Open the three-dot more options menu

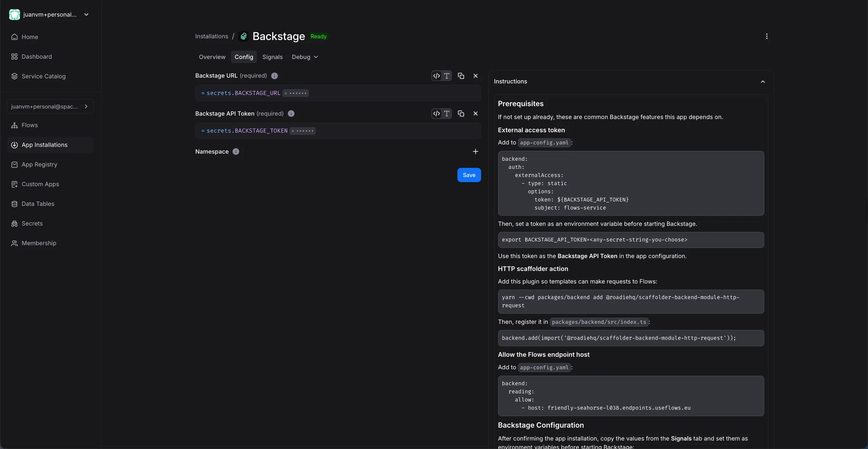767,36
